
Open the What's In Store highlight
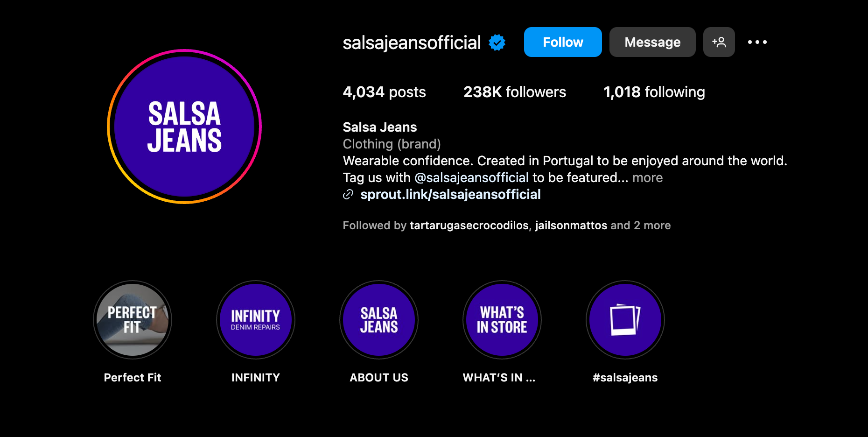502,320
